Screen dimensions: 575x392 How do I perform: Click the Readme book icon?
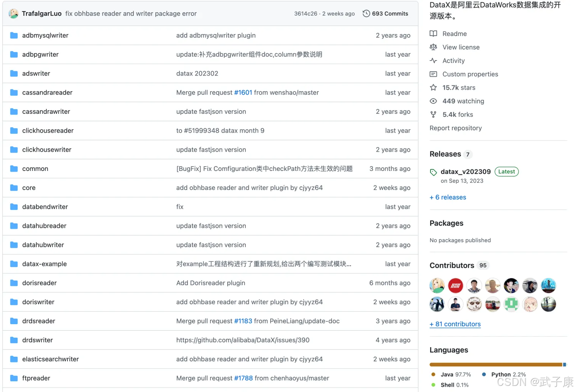pos(433,34)
